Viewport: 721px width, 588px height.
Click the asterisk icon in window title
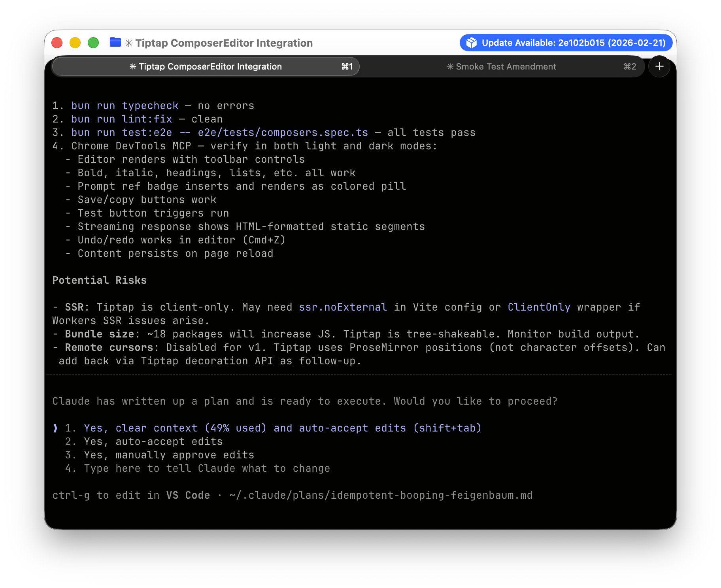pyautogui.click(x=129, y=43)
